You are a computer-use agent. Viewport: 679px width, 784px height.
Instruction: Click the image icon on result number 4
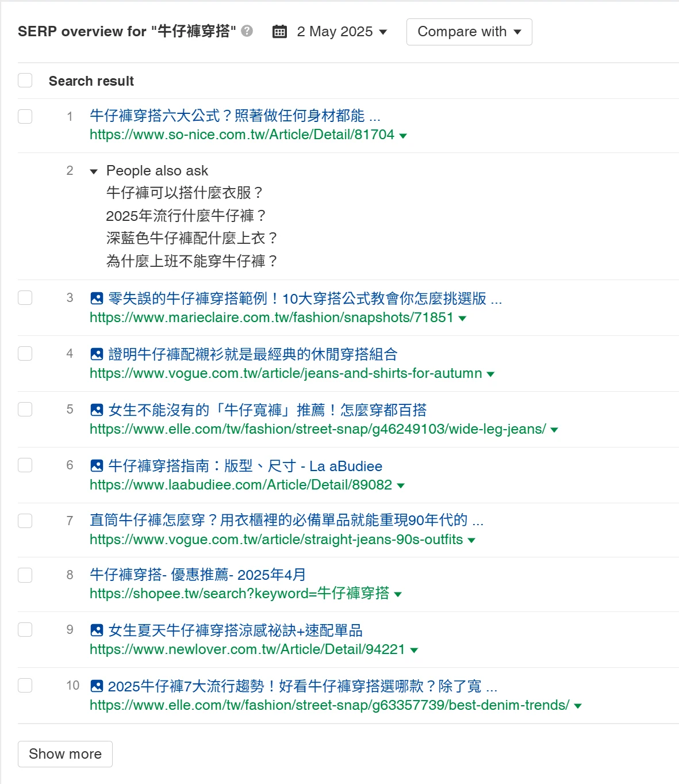pos(97,354)
